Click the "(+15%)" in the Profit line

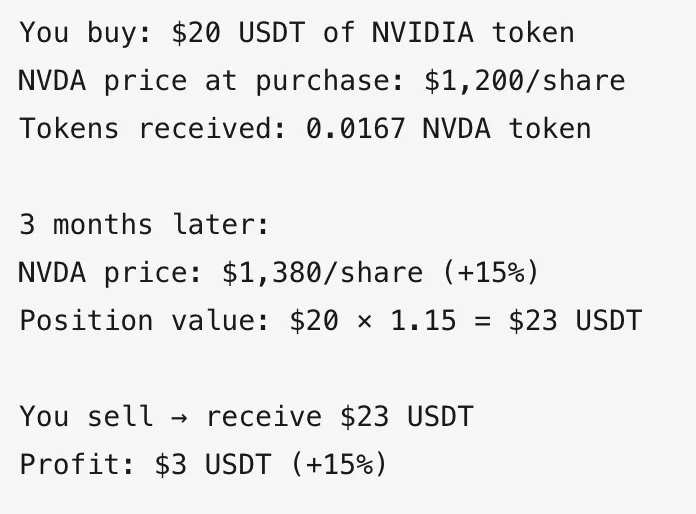[339, 464]
